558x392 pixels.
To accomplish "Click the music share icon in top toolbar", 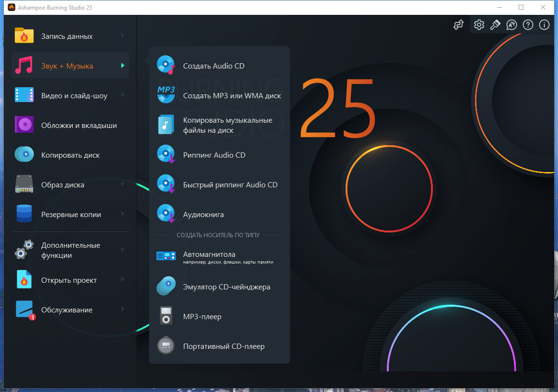I will [458, 24].
